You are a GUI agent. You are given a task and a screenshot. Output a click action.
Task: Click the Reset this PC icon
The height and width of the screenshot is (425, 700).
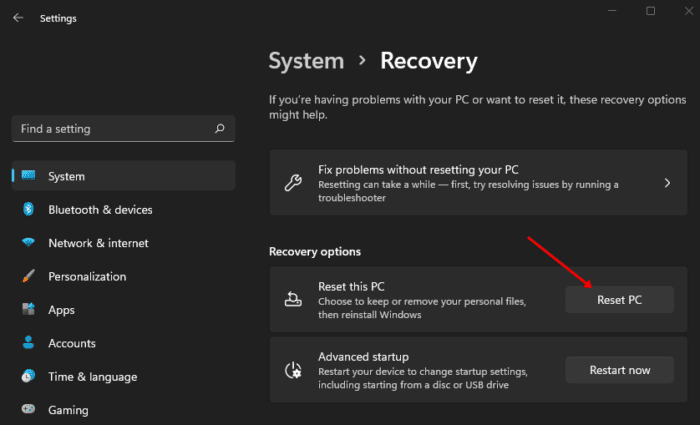(293, 300)
